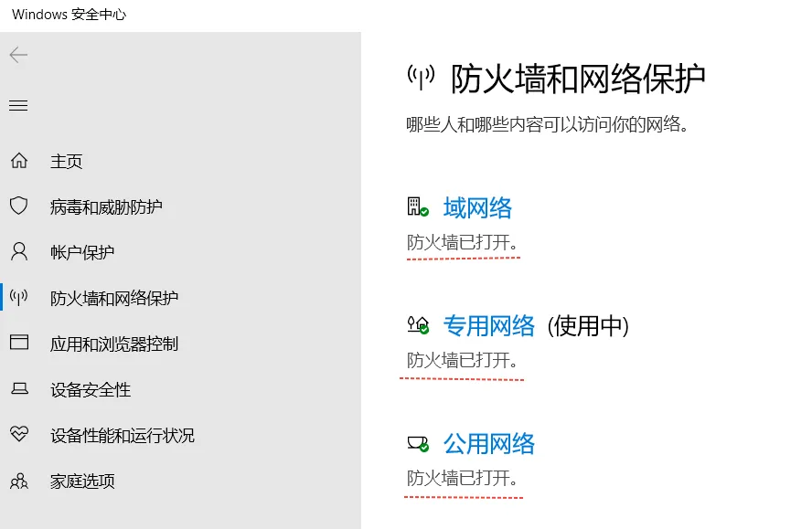
Task: Click the person icon for 帐户保护
Action: coord(19,251)
